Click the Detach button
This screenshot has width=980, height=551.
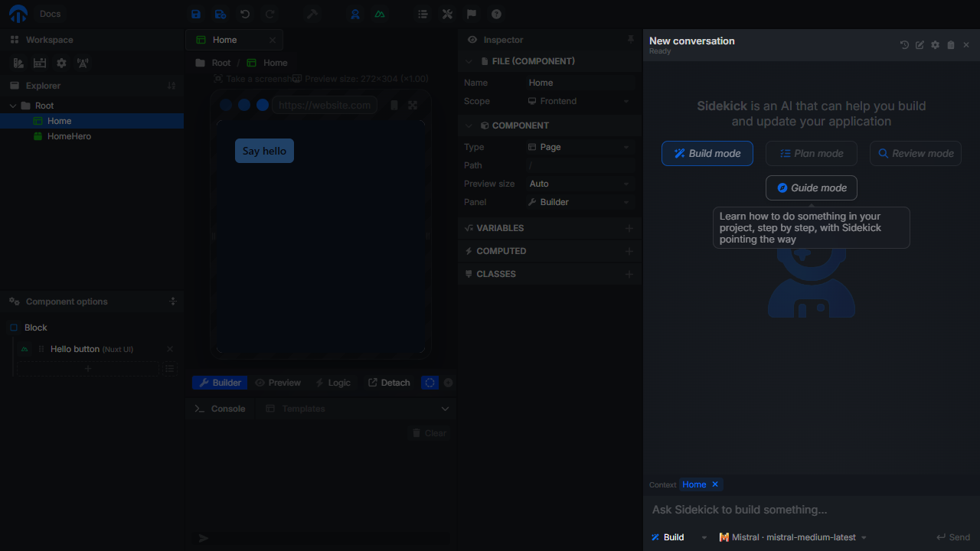pos(389,383)
